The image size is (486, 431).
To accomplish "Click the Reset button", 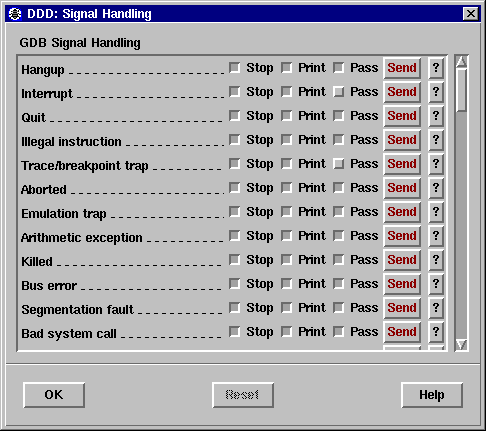I will (x=243, y=395).
